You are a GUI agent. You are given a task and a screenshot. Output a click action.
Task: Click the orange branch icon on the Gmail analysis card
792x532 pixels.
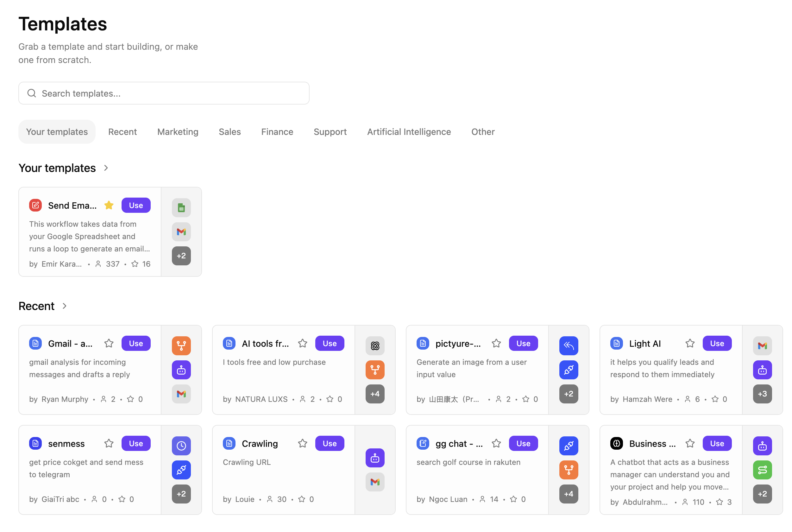(x=181, y=346)
